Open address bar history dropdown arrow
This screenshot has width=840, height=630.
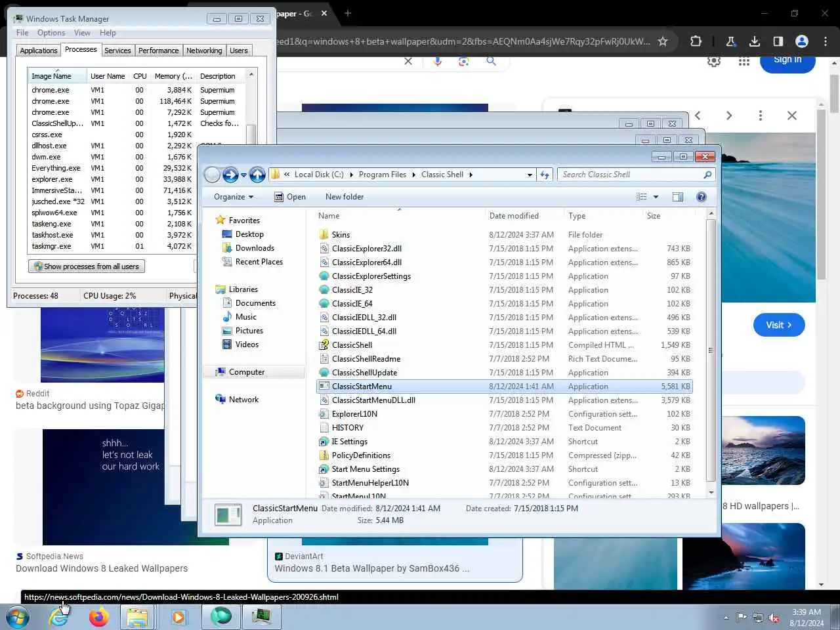click(x=530, y=175)
